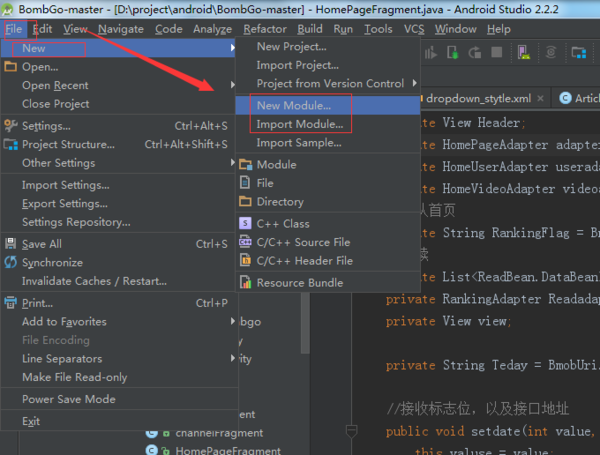Select C/C++ Header File
This screenshot has height=455, width=600.
point(328,261)
